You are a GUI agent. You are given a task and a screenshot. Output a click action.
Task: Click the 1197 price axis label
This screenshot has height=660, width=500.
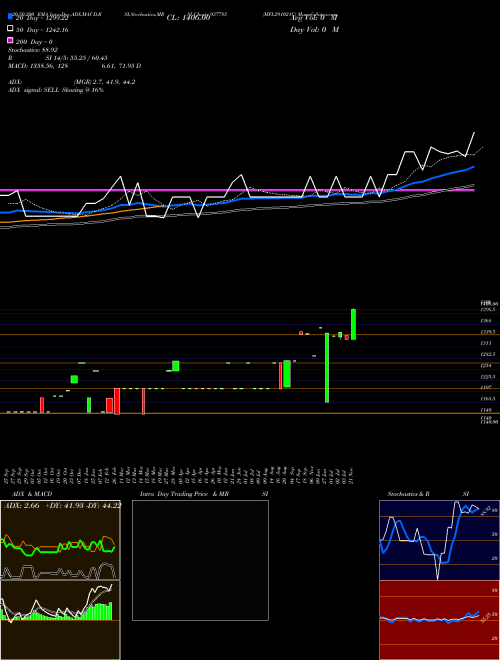pyautogui.click(x=486, y=387)
